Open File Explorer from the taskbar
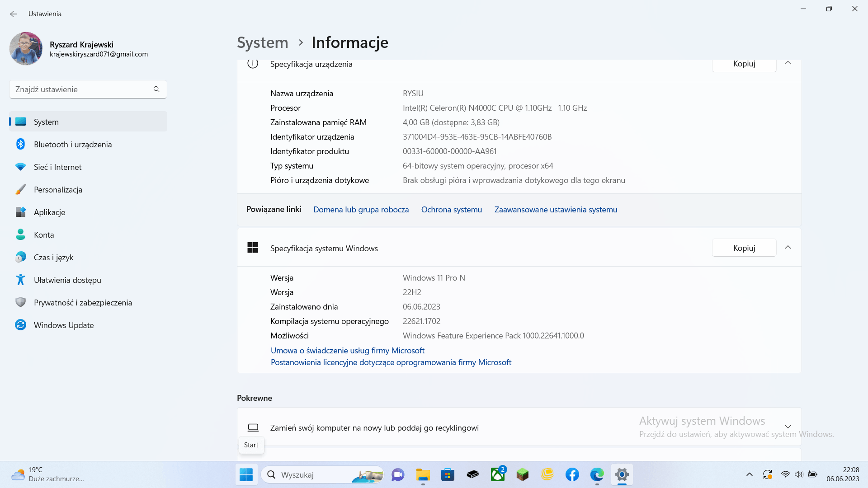The image size is (868, 488). (x=423, y=474)
